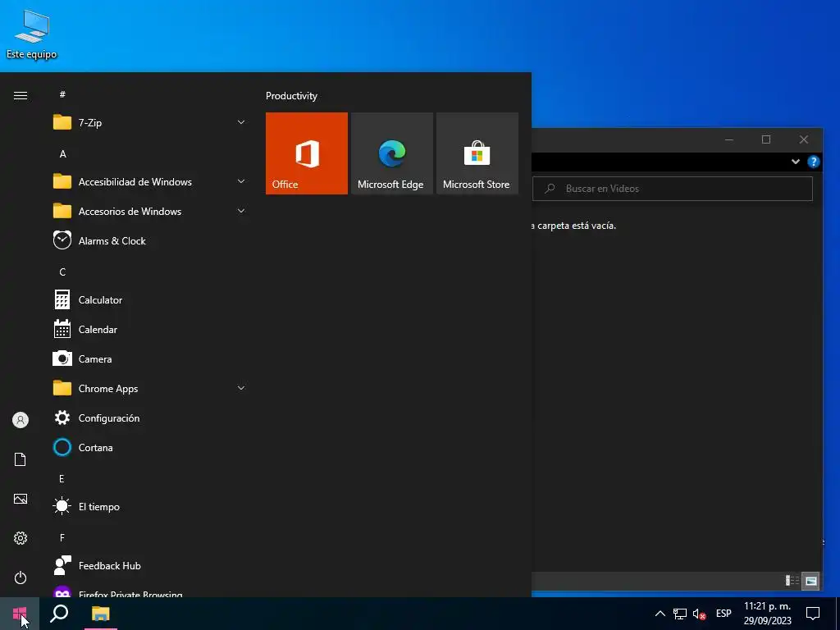The width and height of the screenshot is (840, 630).
Task: Launch the Microsoft Edge tile
Action: 391,153
